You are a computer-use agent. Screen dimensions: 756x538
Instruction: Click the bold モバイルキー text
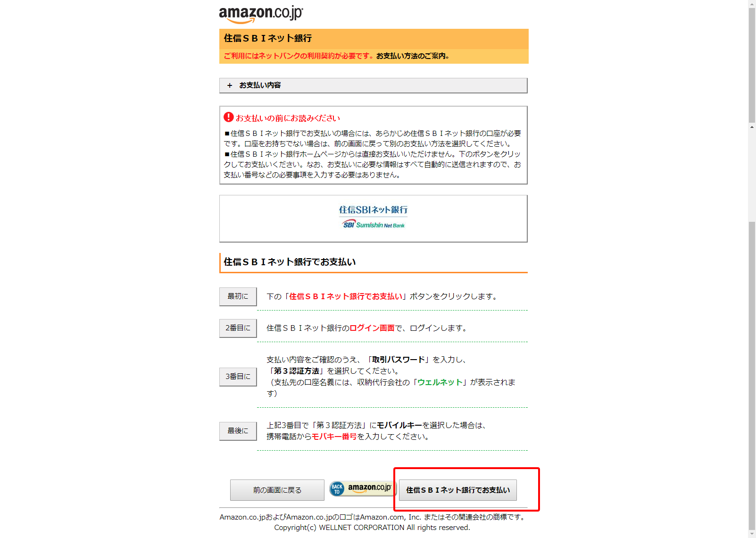(399, 425)
